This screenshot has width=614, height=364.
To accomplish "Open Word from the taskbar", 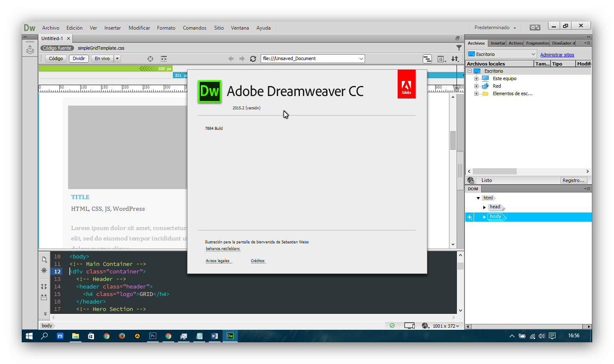I will point(215,336).
